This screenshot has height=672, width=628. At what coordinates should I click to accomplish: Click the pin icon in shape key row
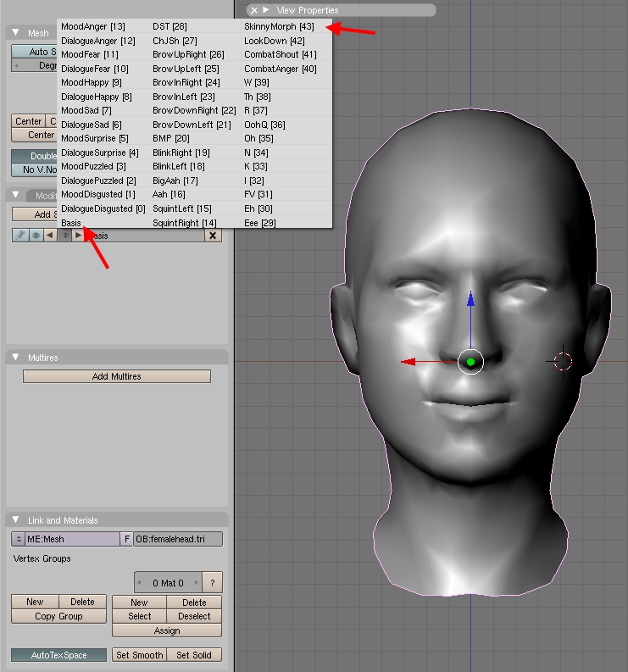pyautogui.click(x=20, y=236)
